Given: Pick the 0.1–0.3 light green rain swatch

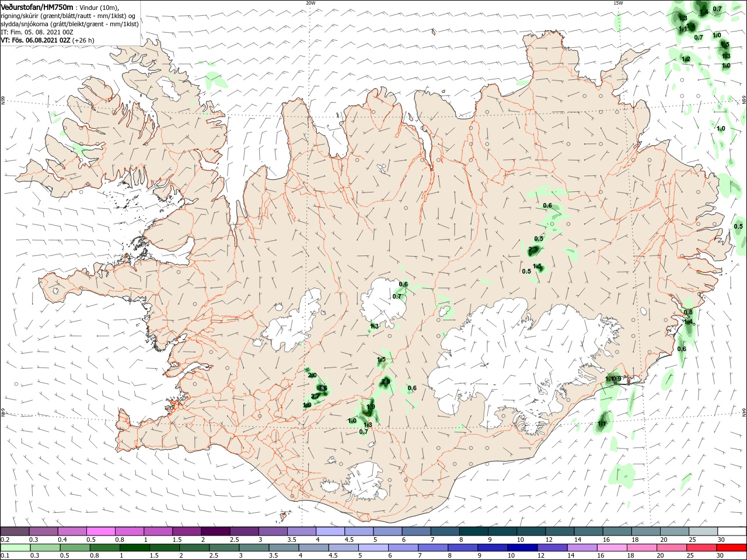Looking at the screenshot, I should 15,548.
